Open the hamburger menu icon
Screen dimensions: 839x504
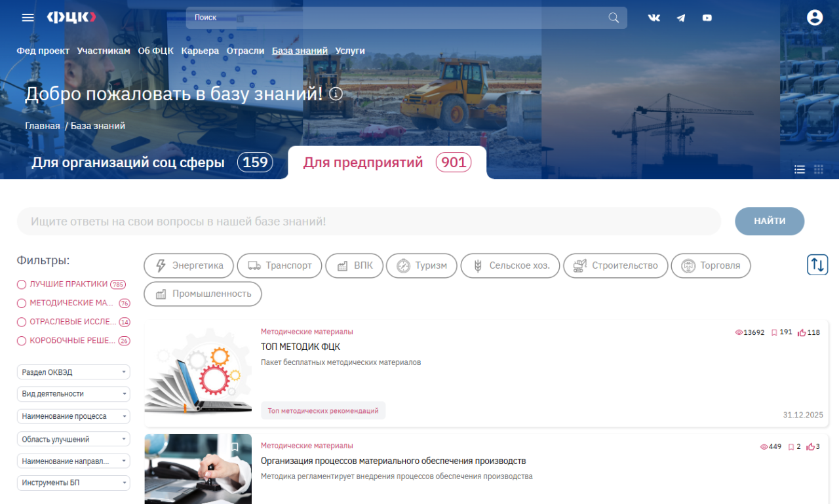[28, 18]
